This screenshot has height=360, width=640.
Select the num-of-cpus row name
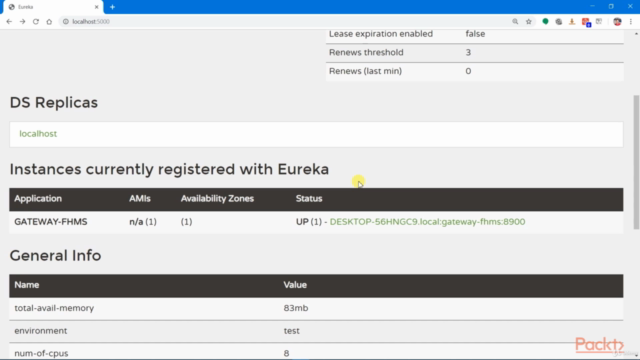(41, 353)
